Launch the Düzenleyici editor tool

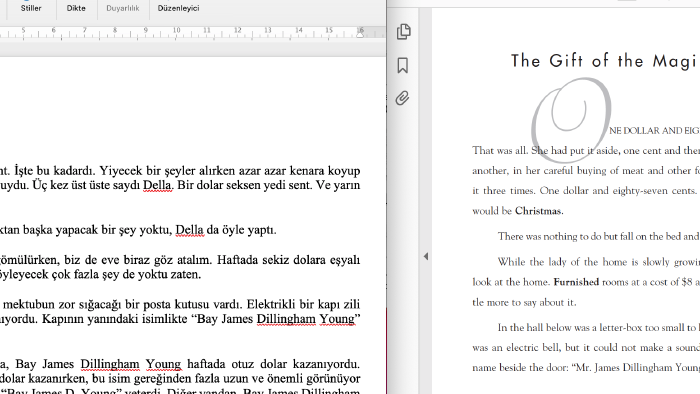tap(178, 8)
